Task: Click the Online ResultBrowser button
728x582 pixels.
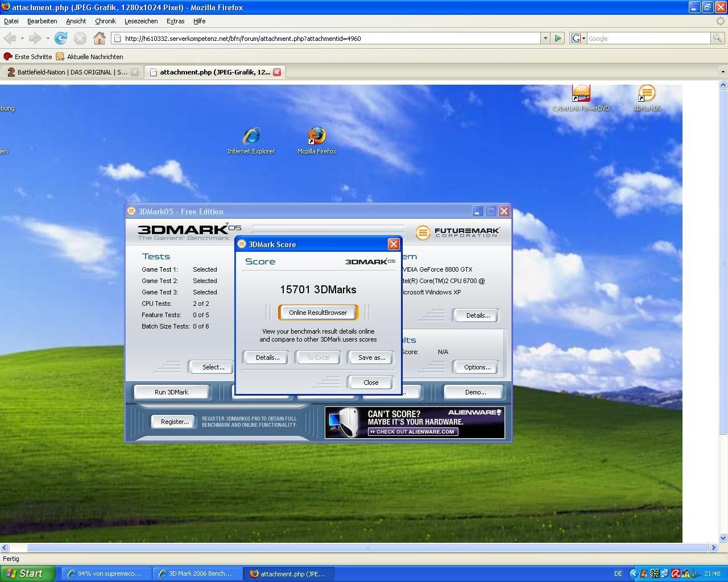Action: (x=318, y=313)
